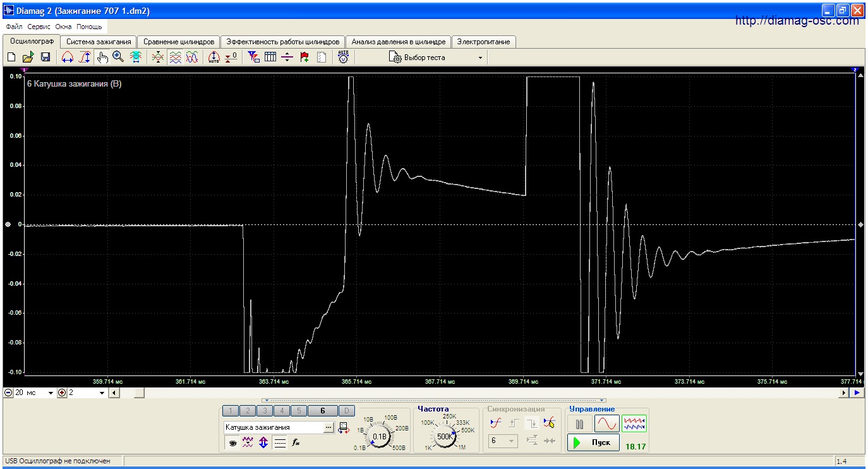Click the falling step trigger edge icon
This screenshot has height=469, width=868.
532,423
